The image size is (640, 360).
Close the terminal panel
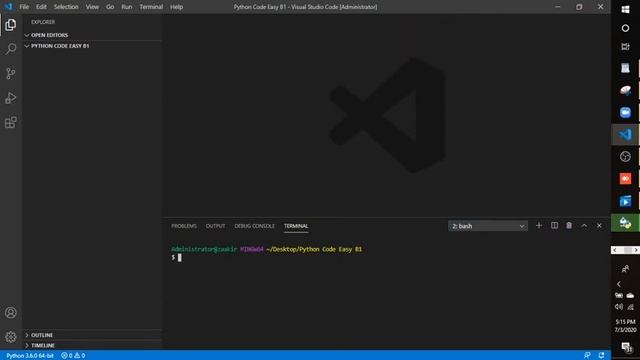(x=599, y=226)
